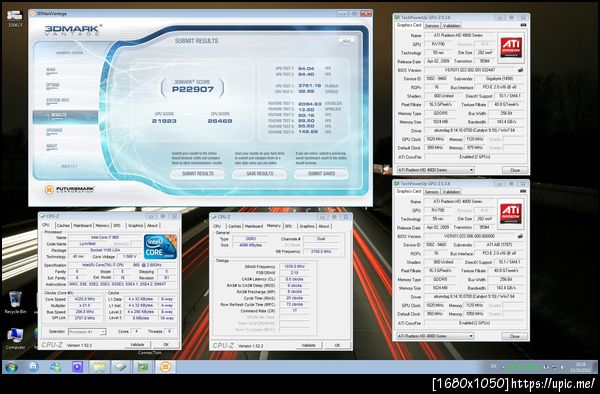Click Validate button in right CPU-Z window
Viewport: 600px width, 394px height.
click(x=309, y=345)
